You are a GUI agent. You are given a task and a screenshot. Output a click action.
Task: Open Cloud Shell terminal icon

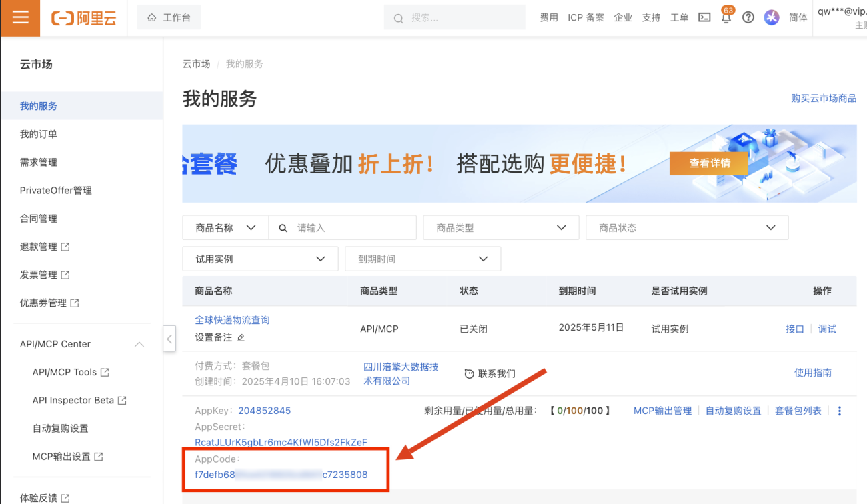(x=704, y=18)
